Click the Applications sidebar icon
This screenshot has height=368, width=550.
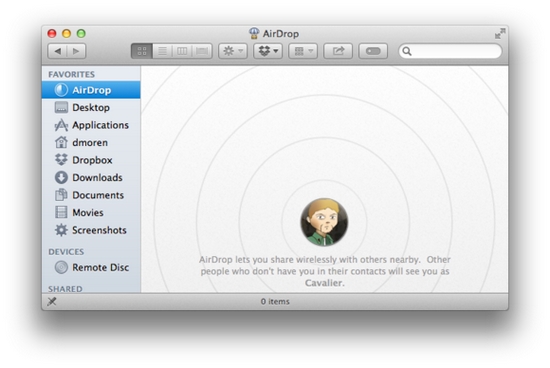tap(61, 125)
